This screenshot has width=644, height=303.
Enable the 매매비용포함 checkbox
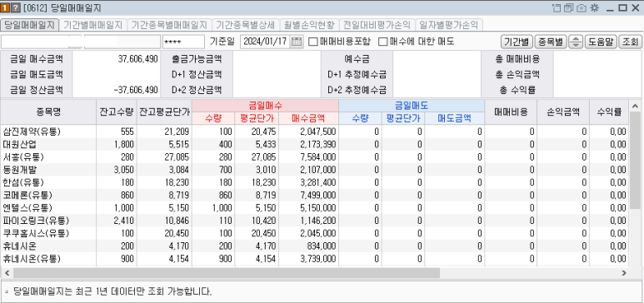(x=312, y=42)
